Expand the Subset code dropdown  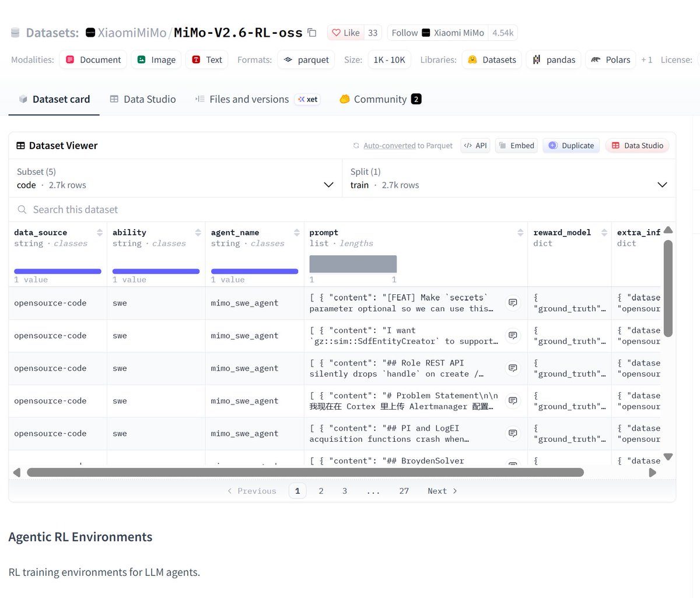click(x=176, y=178)
